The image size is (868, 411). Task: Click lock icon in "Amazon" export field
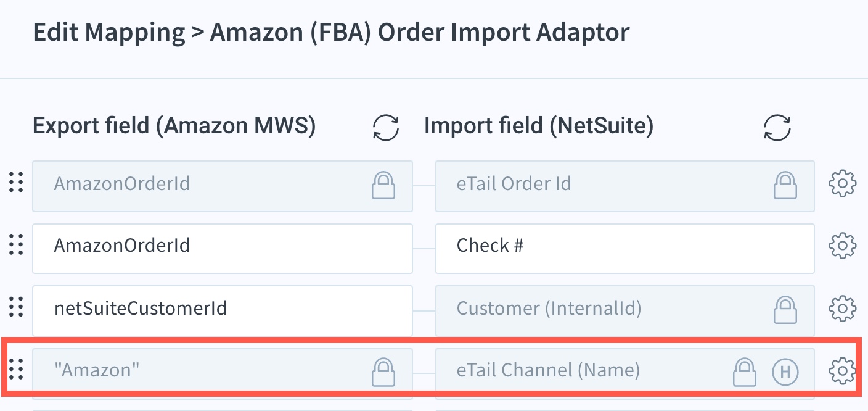(383, 371)
